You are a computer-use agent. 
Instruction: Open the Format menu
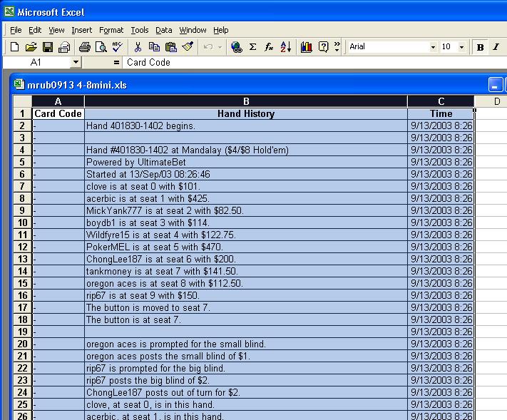tap(111, 30)
